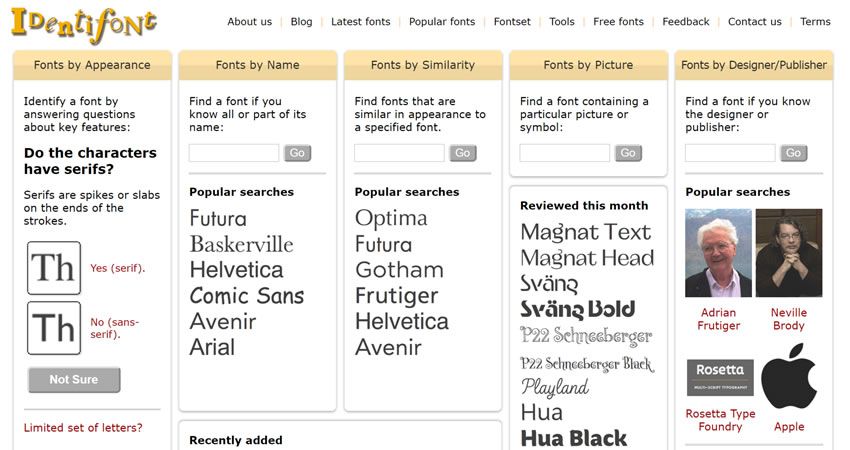The width and height of the screenshot is (850, 450).
Task: Click the Identifont logo
Action: coord(84,23)
